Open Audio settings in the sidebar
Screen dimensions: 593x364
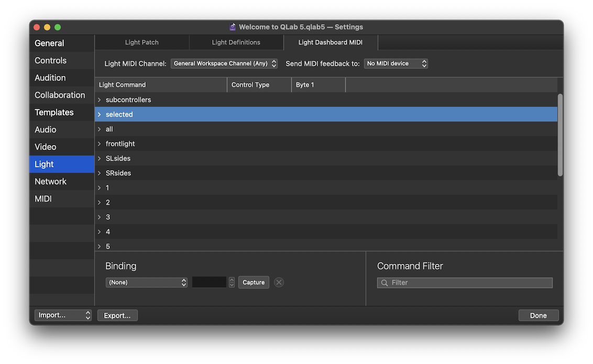(45, 129)
